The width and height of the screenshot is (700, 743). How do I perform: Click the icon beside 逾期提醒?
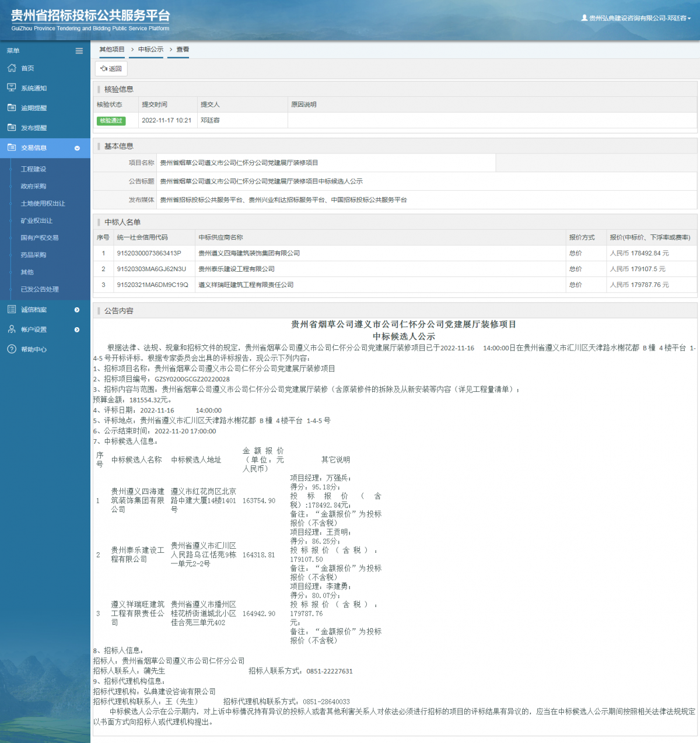12,107
